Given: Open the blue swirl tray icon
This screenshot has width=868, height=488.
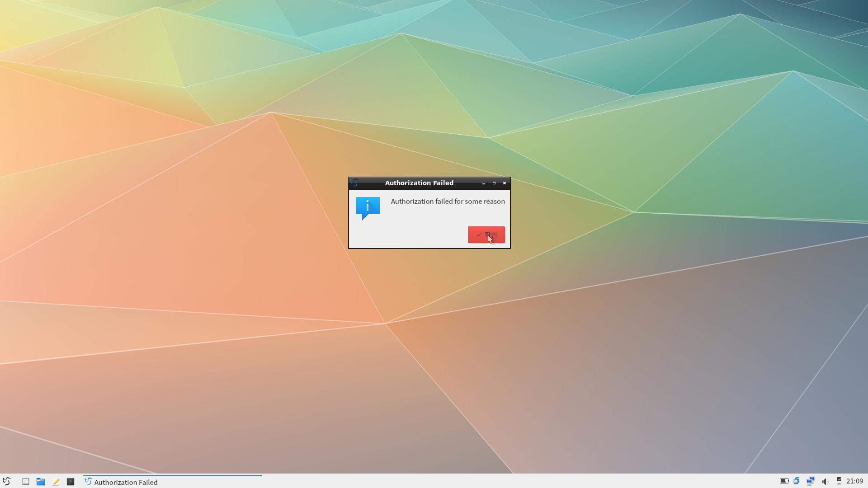Looking at the screenshot, I should coord(797,481).
